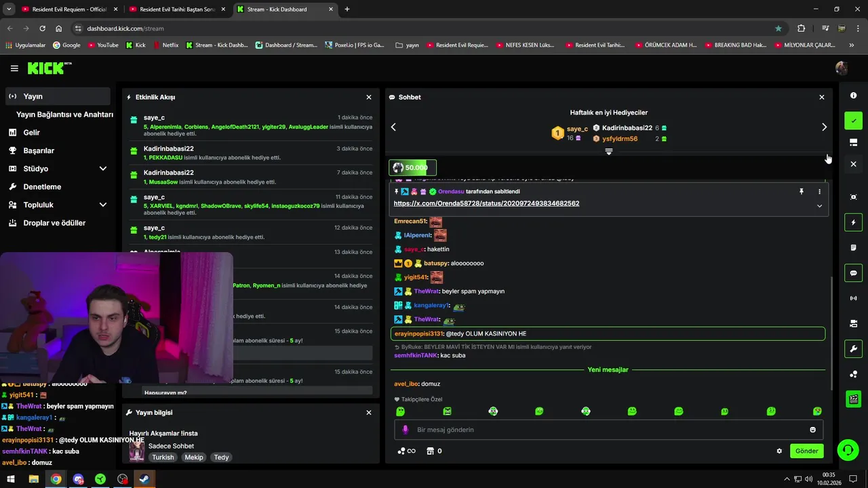
Task: Open the emoji picker in message box
Action: pyautogui.click(x=812, y=430)
